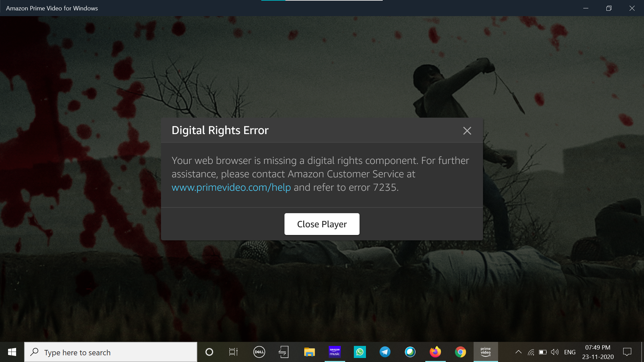Viewport: 644px width, 362px height.
Task: Open Cortana from the taskbar
Action: point(209,352)
